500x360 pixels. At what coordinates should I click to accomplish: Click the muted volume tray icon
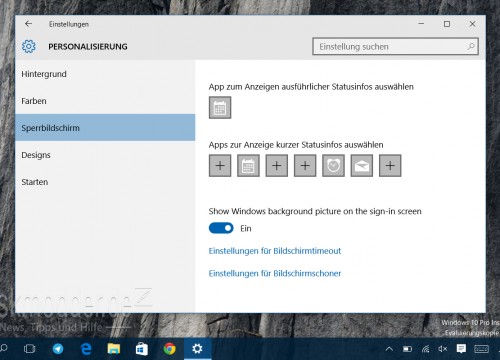[x=443, y=349]
